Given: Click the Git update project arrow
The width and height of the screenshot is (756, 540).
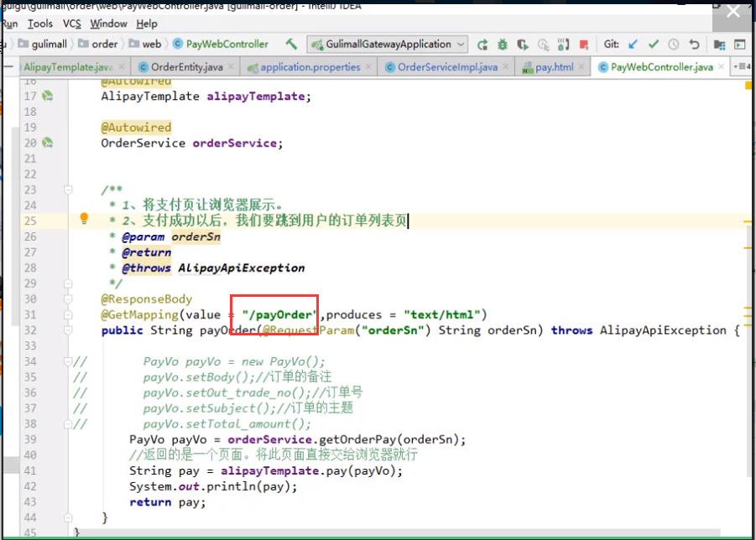Looking at the screenshot, I should (633, 44).
